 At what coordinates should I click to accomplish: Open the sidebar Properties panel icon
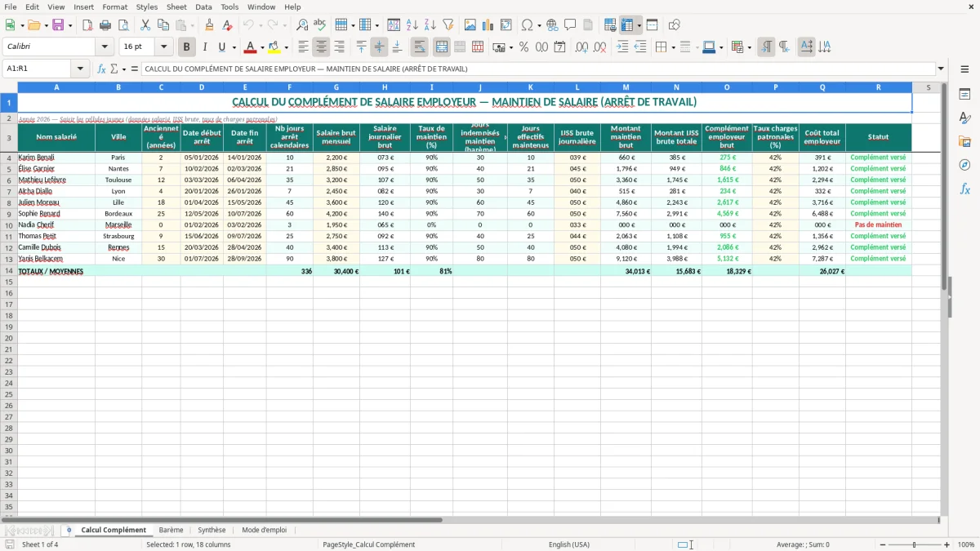point(964,95)
